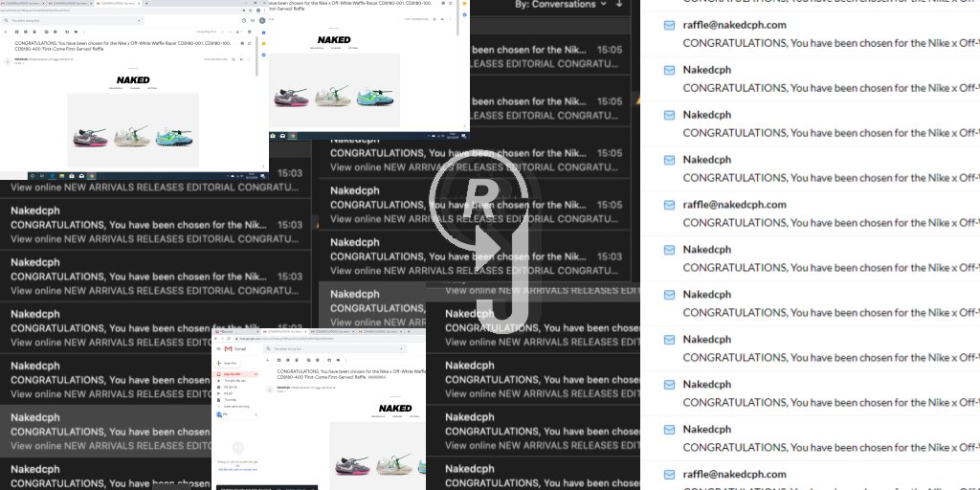Click NAKED logo in top-middle Gmail window
The image size is (980, 490).
tap(334, 40)
